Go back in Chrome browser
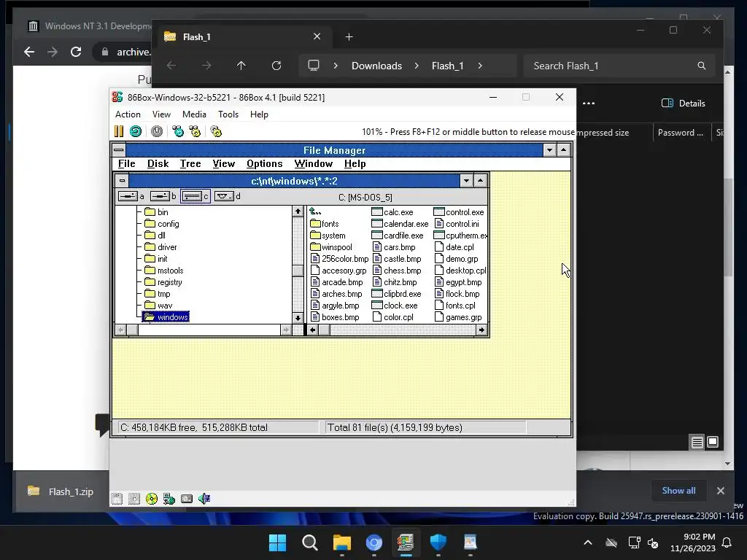Viewport: 747px width, 560px height. [29, 52]
